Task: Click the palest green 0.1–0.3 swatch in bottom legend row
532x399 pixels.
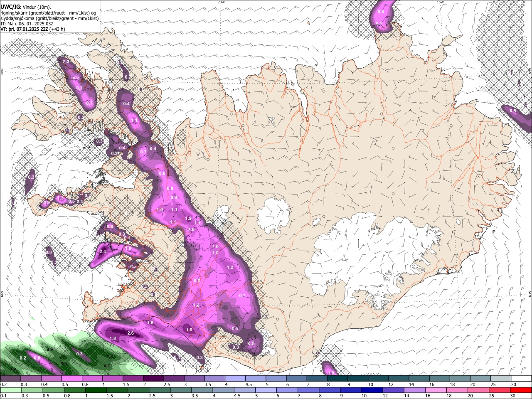Action: 10,390
